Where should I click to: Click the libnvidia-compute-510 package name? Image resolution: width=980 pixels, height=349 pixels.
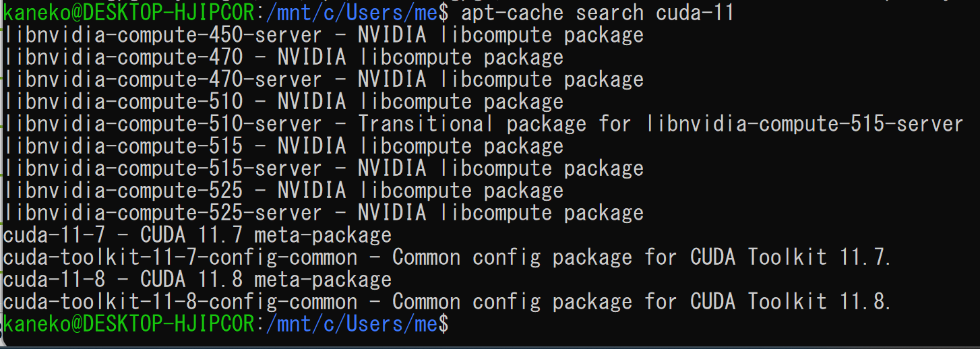123,102
